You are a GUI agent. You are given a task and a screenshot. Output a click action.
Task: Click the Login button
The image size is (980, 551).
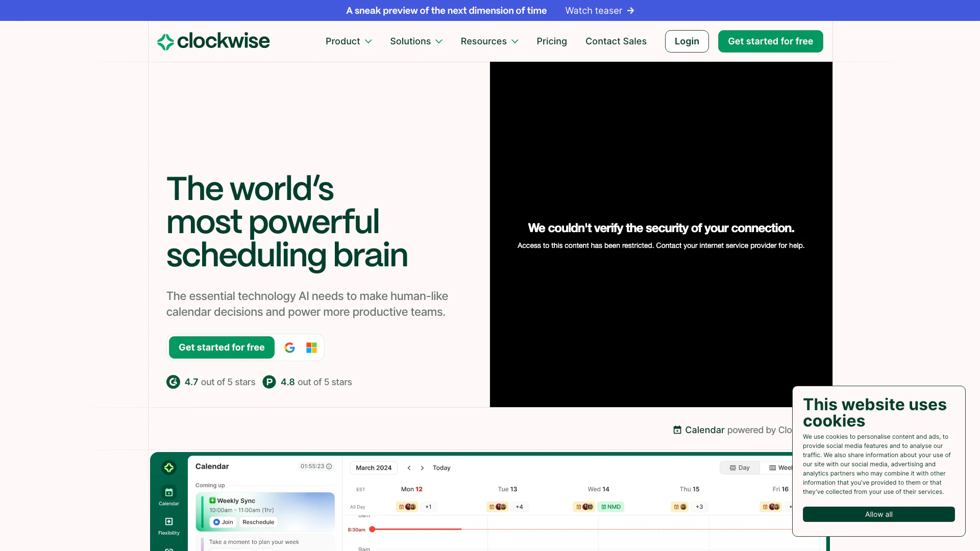(687, 41)
